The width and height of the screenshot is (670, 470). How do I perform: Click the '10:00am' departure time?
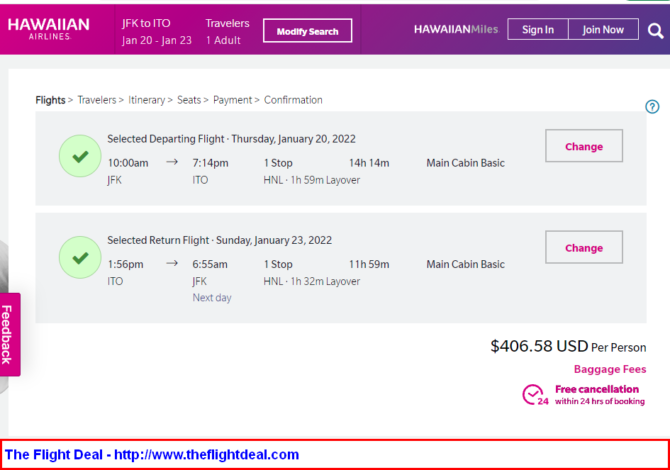click(x=128, y=163)
